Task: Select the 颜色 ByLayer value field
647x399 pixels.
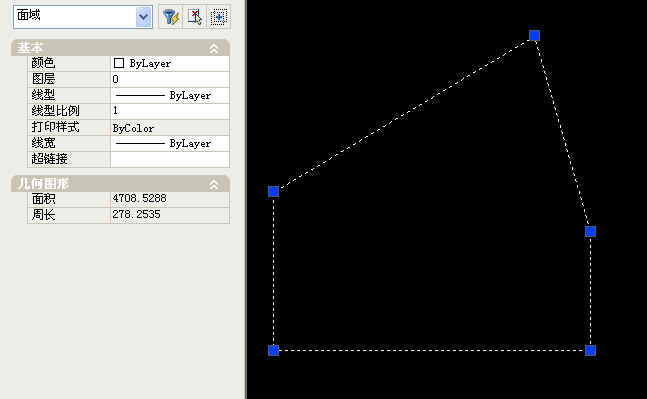Action: point(170,63)
